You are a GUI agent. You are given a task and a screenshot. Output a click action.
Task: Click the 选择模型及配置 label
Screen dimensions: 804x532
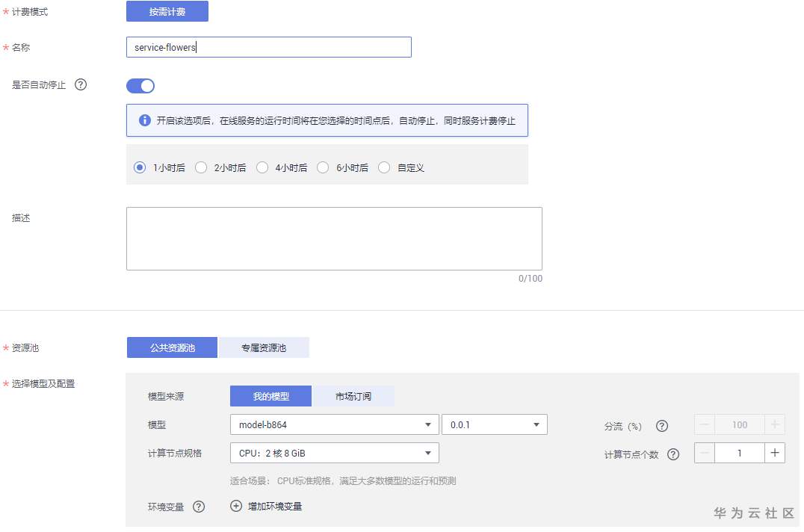(x=43, y=383)
